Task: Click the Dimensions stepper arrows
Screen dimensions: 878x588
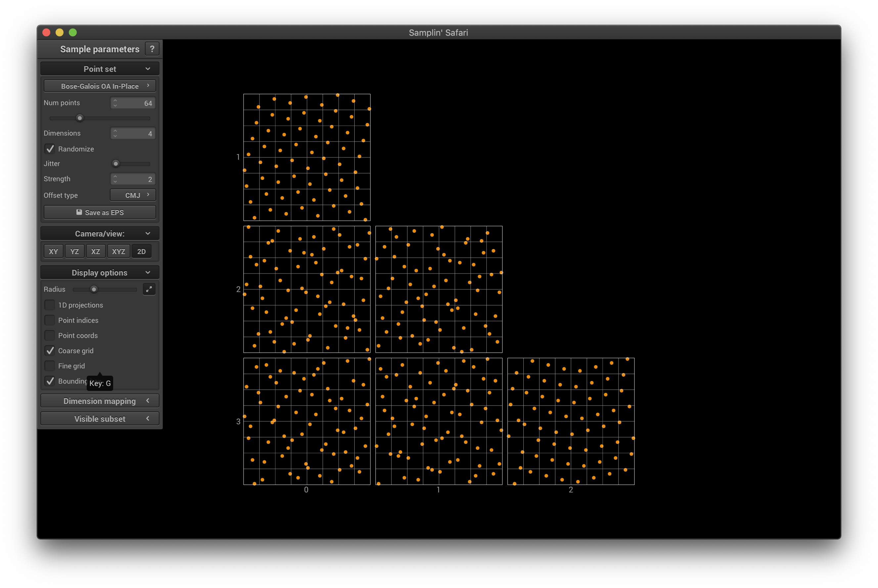Action: point(115,133)
